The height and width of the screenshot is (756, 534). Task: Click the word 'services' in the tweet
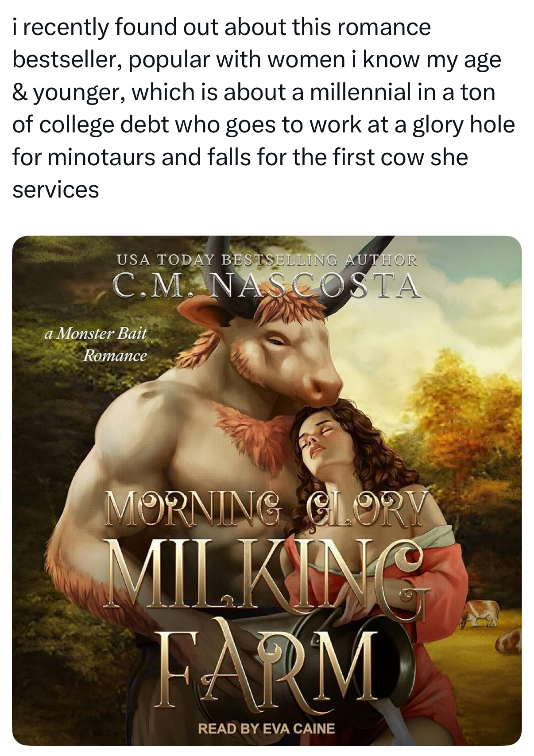(x=56, y=190)
